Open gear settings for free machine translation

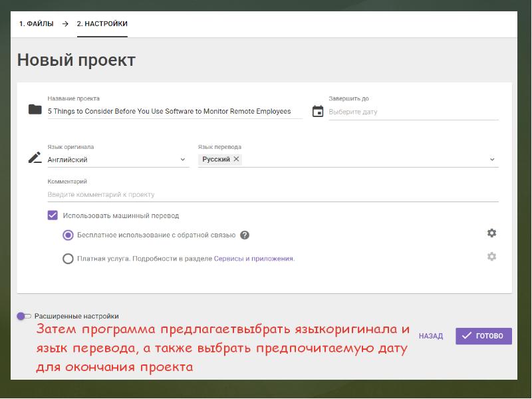click(491, 233)
